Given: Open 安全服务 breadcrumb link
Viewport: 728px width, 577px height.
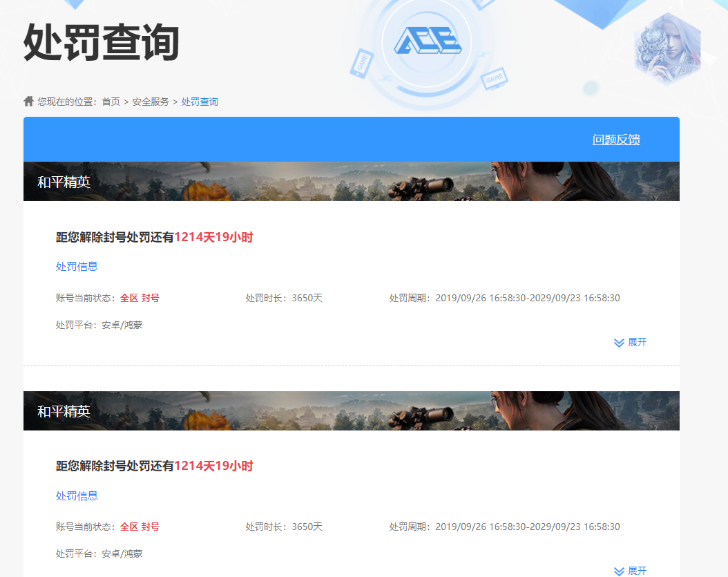Looking at the screenshot, I should pyautogui.click(x=151, y=102).
